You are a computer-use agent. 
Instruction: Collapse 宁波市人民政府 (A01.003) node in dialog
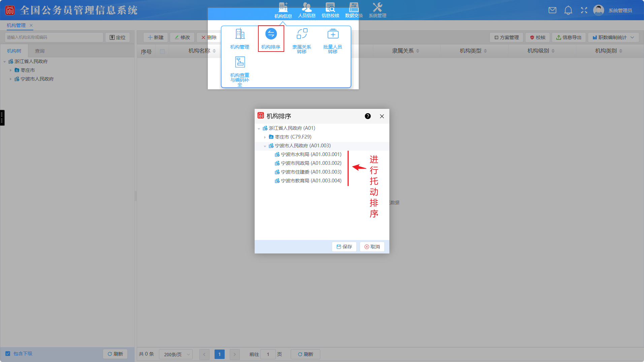(265, 146)
